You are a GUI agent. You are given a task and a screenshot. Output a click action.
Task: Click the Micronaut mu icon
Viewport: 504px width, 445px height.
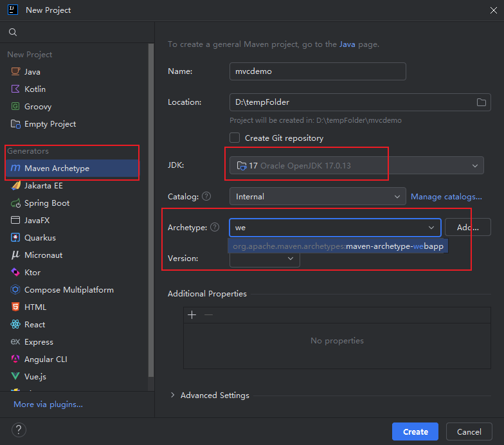pos(15,255)
